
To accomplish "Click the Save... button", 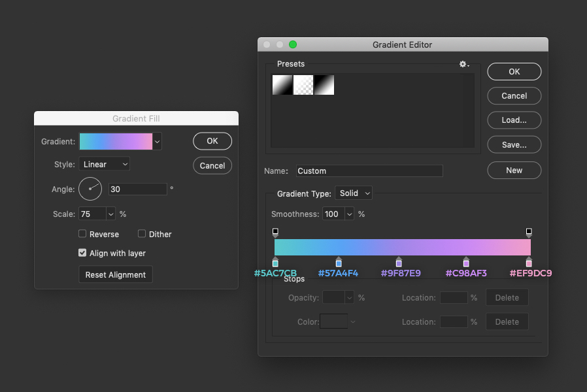I will click(514, 145).
